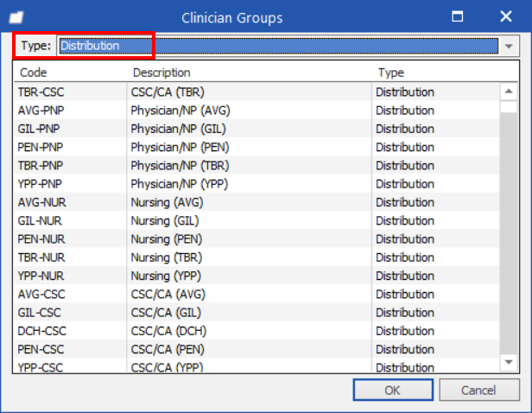This screenshot has width=532, height=413.
Task: Click the window icon in title bar
Action: [x=16, y=17]
